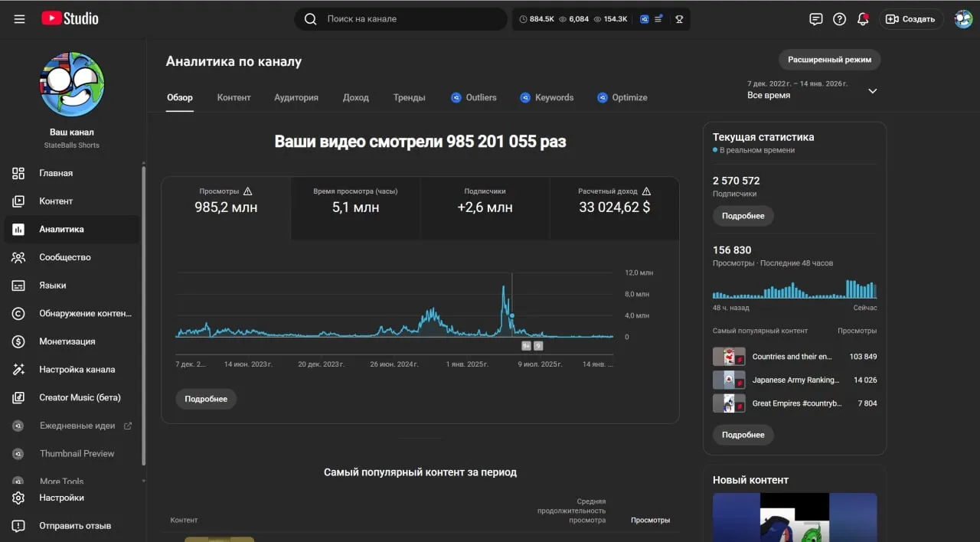This screenshot has height=542, width=980.
Task: Open the hamburger navigation menu
Action: click(20, 19)
